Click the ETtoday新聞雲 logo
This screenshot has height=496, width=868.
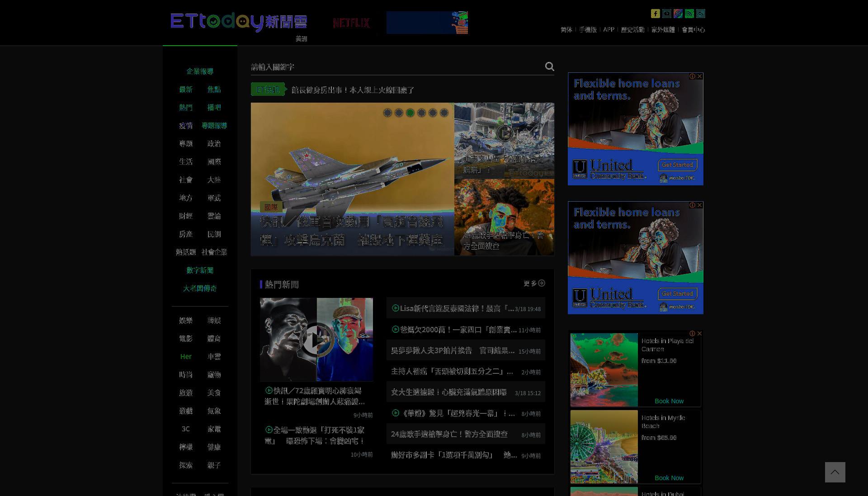(239, 22)
